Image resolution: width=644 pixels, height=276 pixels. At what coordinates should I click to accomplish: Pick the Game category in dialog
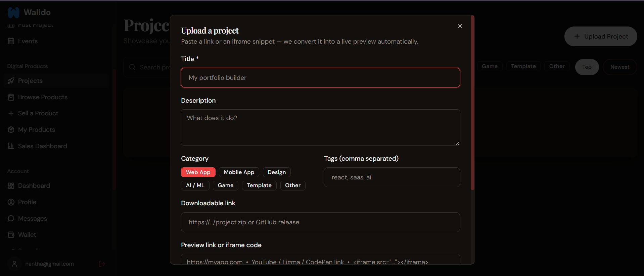(226, 185)
